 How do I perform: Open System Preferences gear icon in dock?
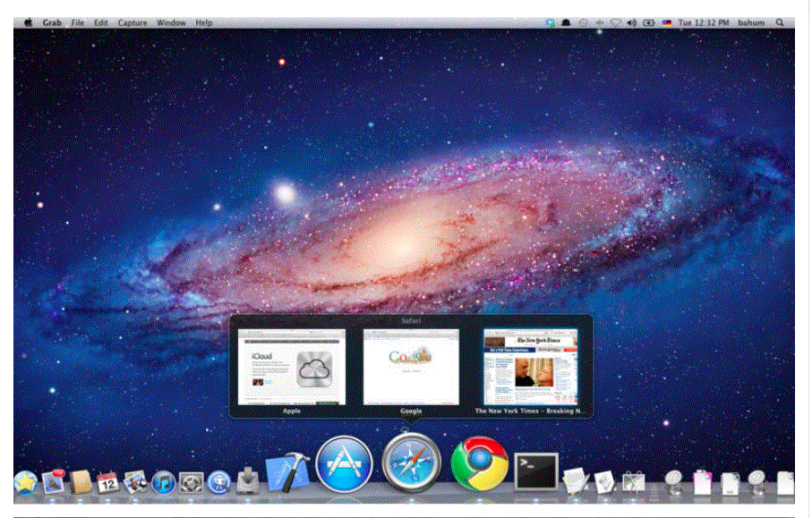click(x=191, y=483)
